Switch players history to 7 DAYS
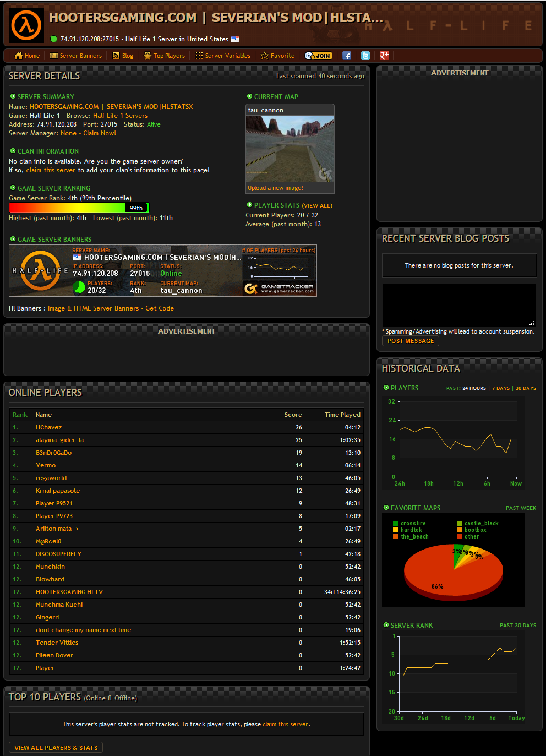546x756 pixels. (x=501, y=388)
